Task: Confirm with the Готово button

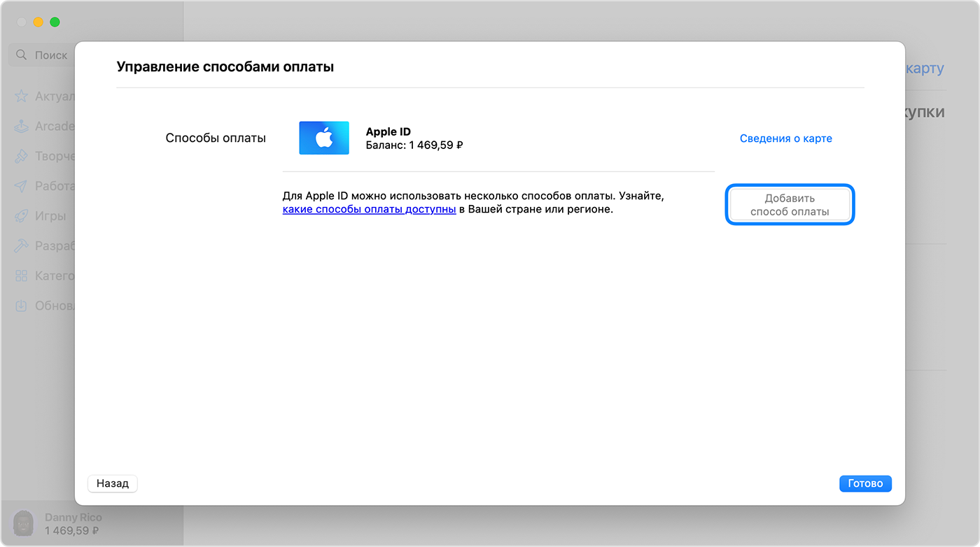Action: (865, 483)
